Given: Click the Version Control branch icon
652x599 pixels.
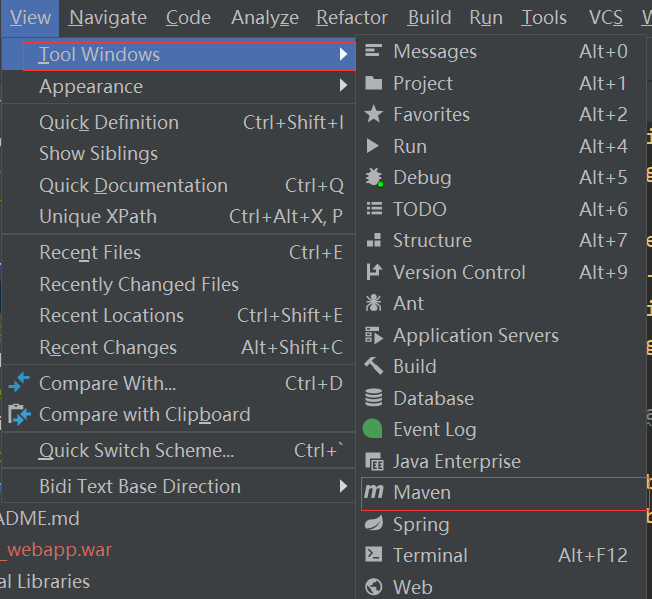Looking at the screenshot, I should tap(373, 272).
